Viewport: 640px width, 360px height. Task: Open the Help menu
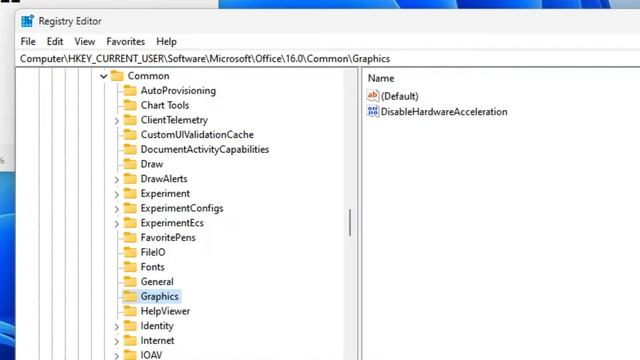pos(166,42)
